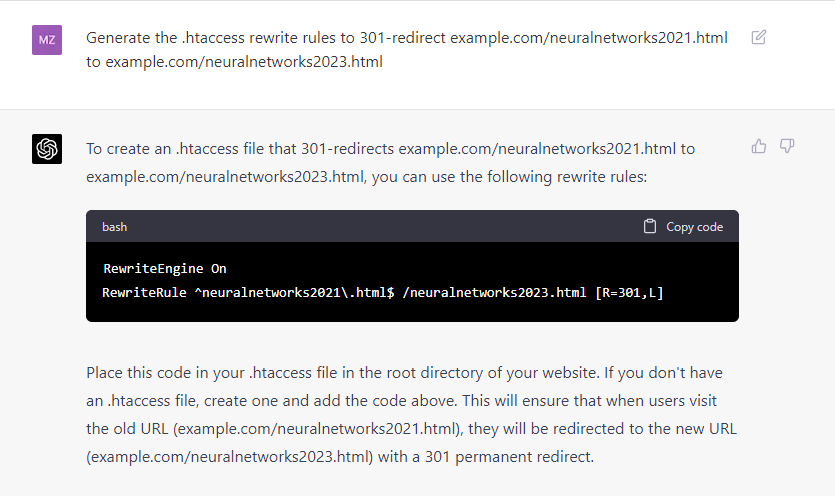Image resolution: width=835 pixels, height=496 pixels.
Task: Click the ChatGPT logo avatar
Action: point(47,149)
